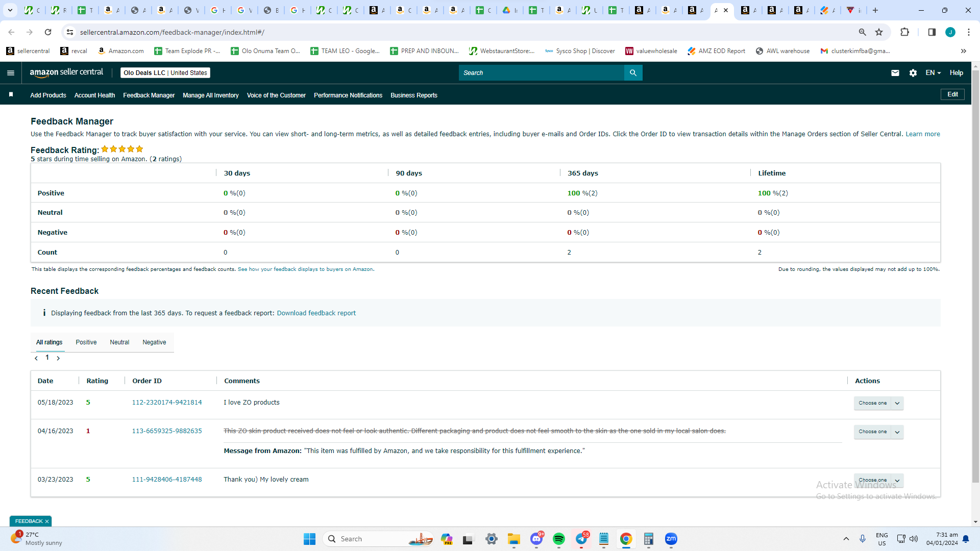Click the search magnifier button in Seller Central
980x551 pixels.
(633, 73)
